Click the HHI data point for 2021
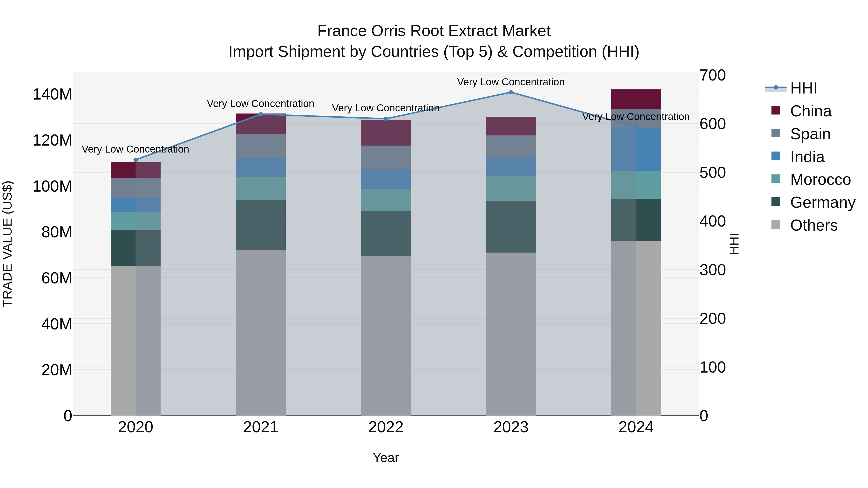 click(x=261, y=114)
